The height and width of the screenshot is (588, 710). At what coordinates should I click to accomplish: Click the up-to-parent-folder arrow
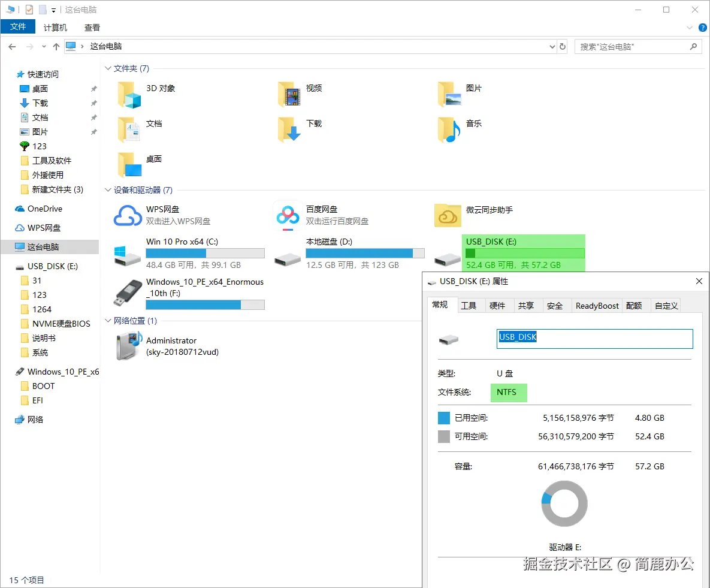point(56,46)
